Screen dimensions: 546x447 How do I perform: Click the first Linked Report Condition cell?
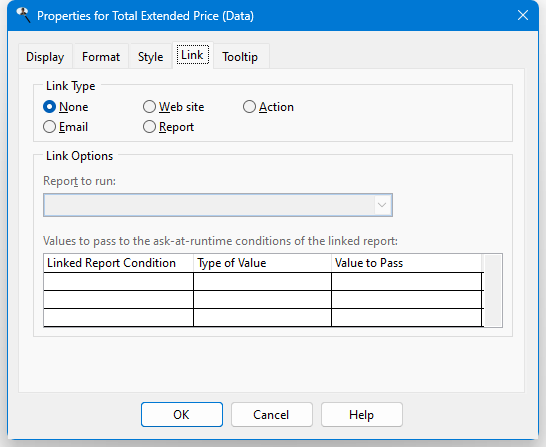[x=118, y=282]
